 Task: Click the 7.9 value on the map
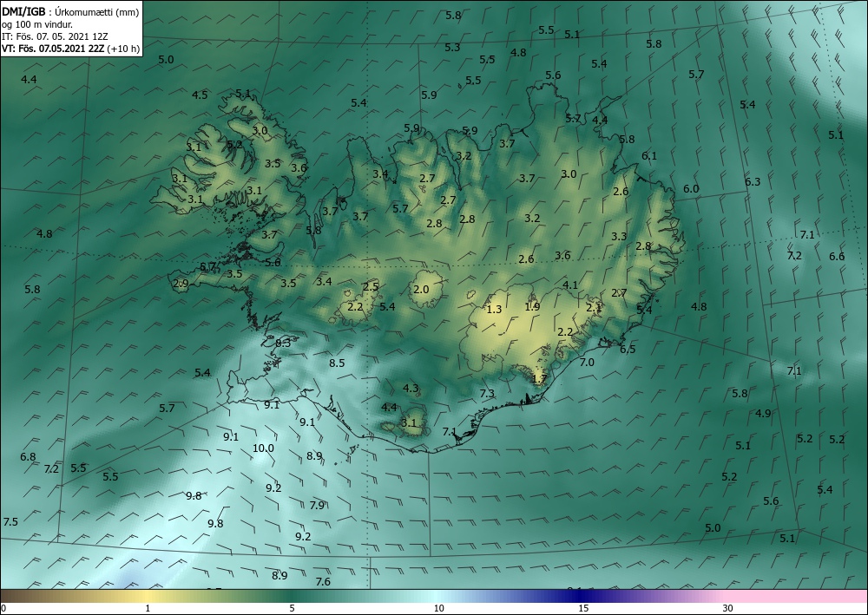click(x=317, y=505)
